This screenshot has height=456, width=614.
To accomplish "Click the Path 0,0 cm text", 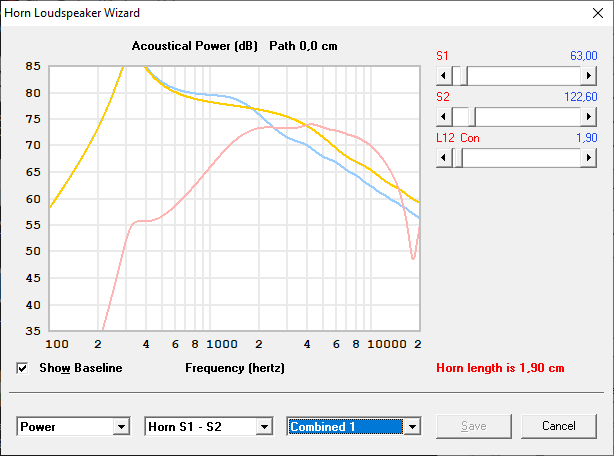I will point(303,46).
